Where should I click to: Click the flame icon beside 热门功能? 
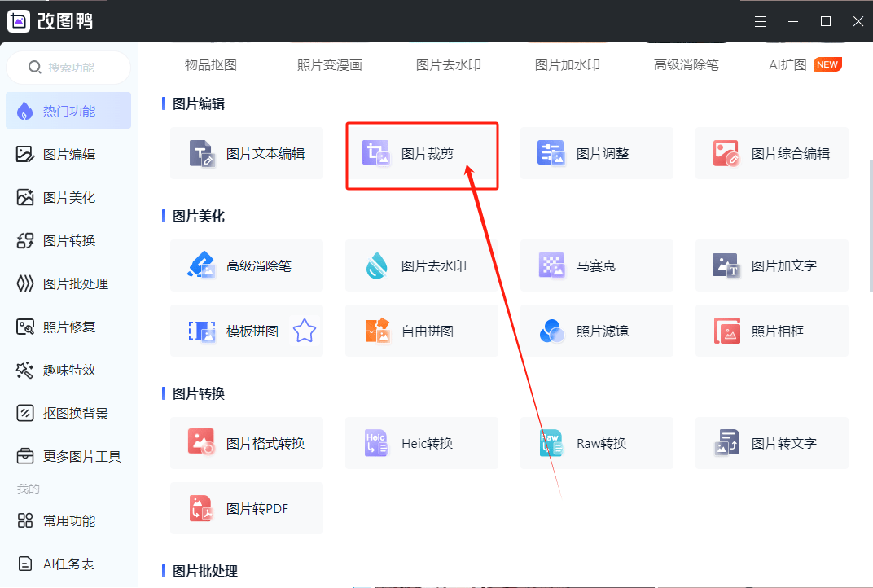pyautogui.click(x=24, y=111)
